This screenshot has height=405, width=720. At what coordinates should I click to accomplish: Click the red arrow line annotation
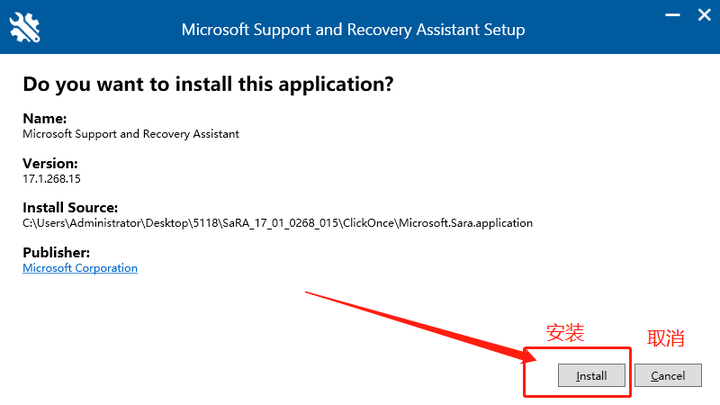click(x=420, y=323)
